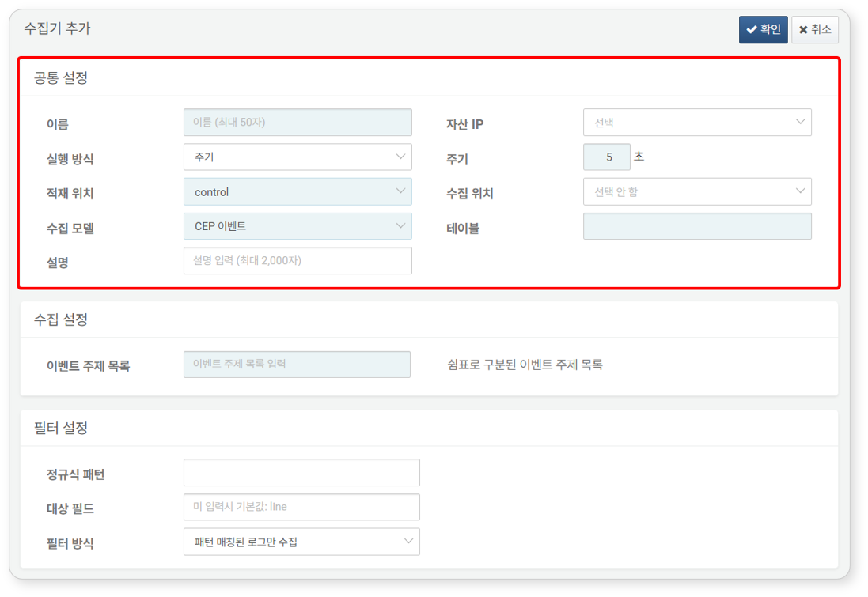The image size is (868, 597).
Task: Focus the 이름 name input field
Action: coord(298,123)
